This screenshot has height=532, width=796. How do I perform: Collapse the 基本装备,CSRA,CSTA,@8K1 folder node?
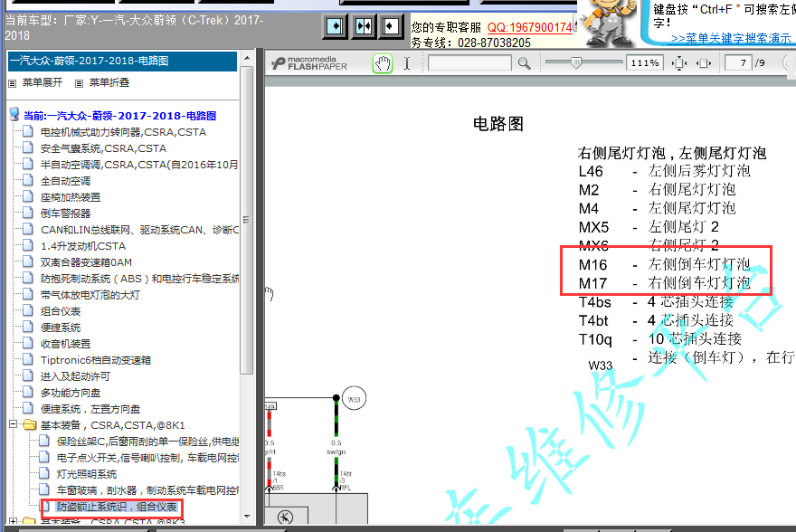point(14,423)
